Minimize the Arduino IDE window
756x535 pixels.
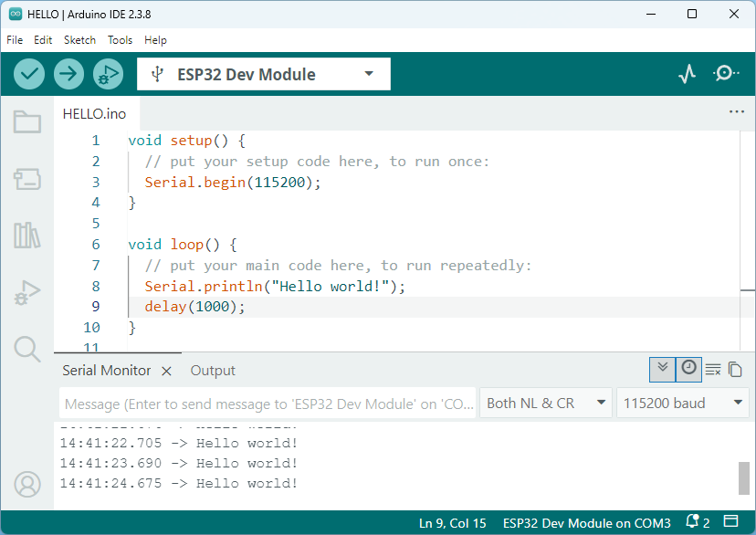coord(651,14)
